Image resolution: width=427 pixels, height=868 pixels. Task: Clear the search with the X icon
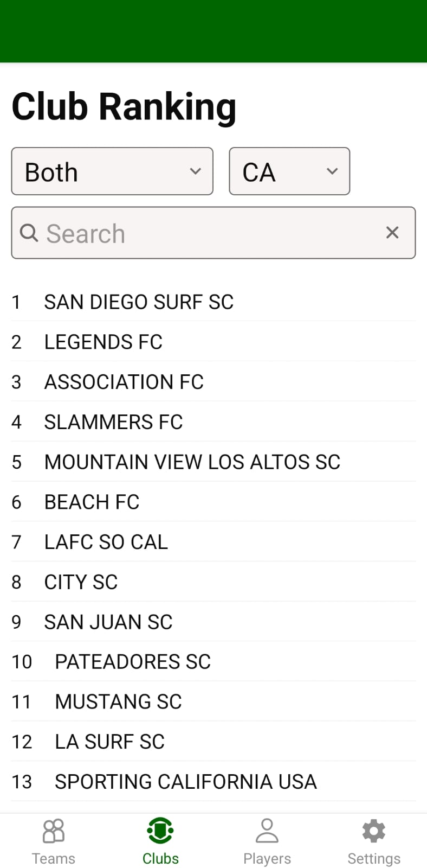point(392,233)
